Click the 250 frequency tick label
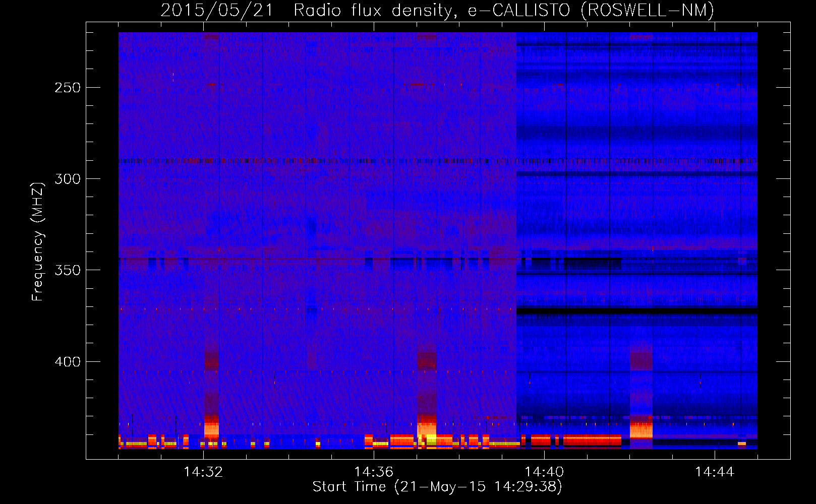This screenshot has height=504, width=816. click(68, 88)
